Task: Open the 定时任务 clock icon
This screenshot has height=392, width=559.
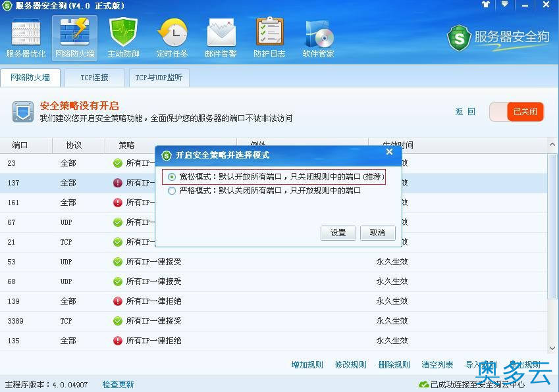Action: 173,37
